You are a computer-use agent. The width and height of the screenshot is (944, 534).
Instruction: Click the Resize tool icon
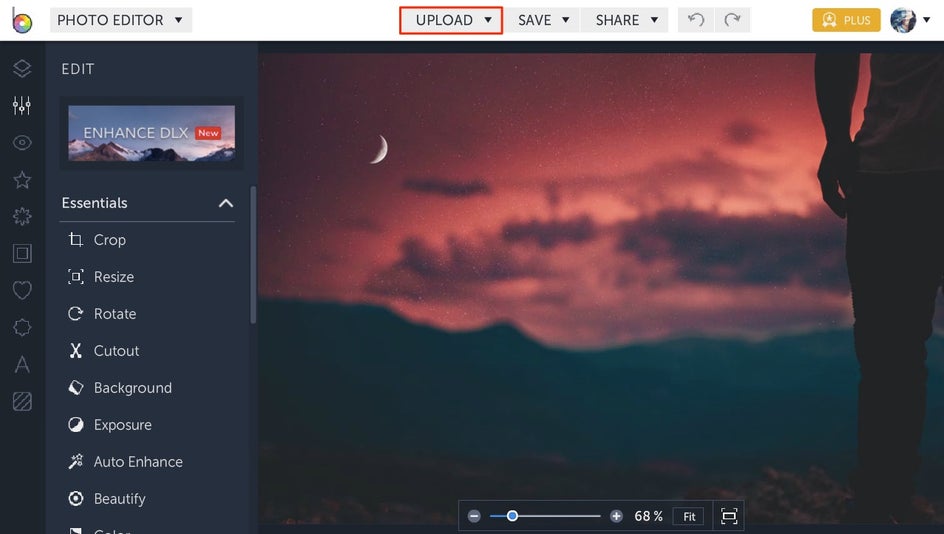click(75, 277)
